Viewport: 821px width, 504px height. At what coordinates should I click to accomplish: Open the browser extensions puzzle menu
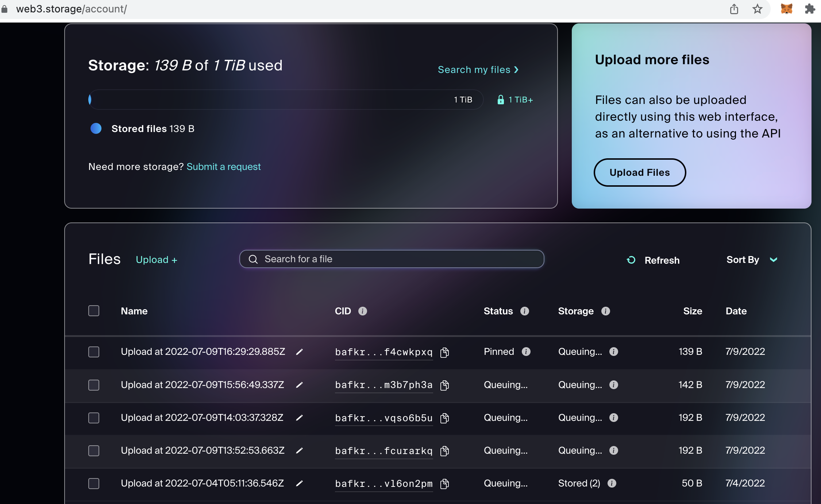pyautogui.click(x=810, y=9)
